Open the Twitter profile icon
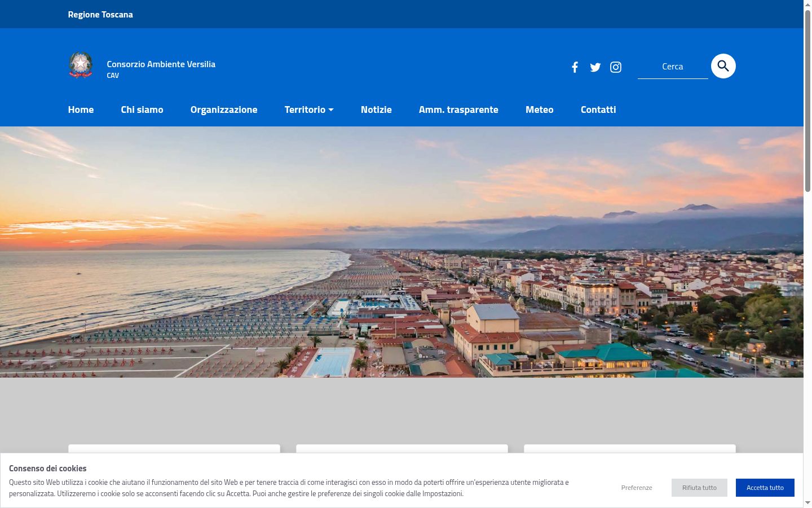This screenshot has height=508, width=812. 595,67
